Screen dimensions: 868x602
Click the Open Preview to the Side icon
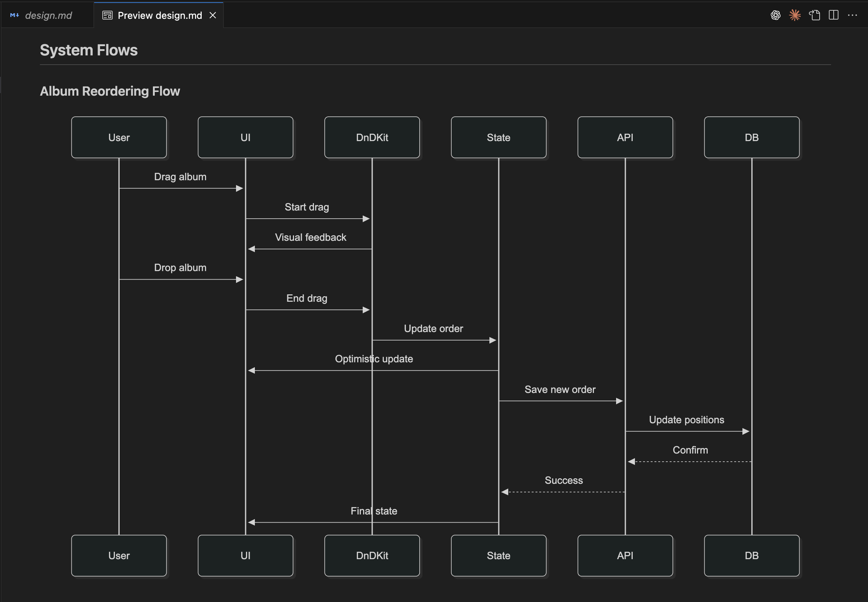click(814, 15)
